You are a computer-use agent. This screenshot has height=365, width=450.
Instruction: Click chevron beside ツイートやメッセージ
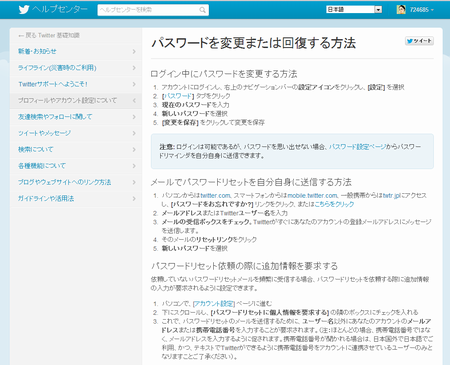134,133
